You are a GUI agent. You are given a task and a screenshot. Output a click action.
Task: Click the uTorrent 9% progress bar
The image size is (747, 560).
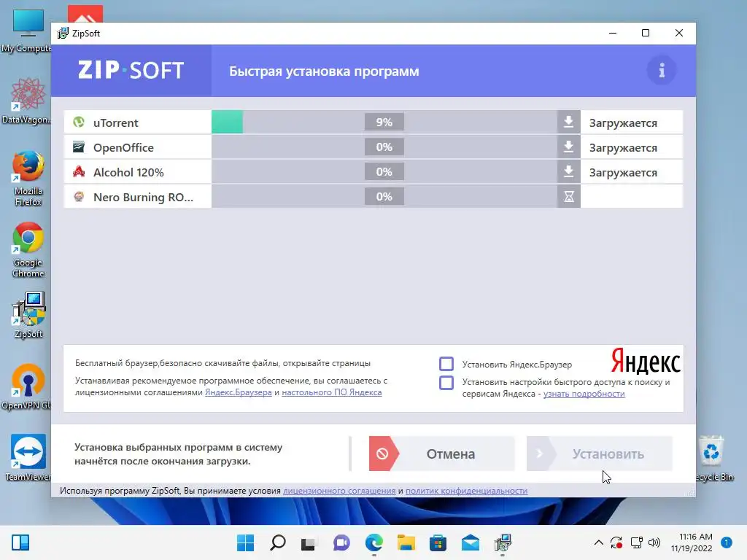tap(384, 122)
